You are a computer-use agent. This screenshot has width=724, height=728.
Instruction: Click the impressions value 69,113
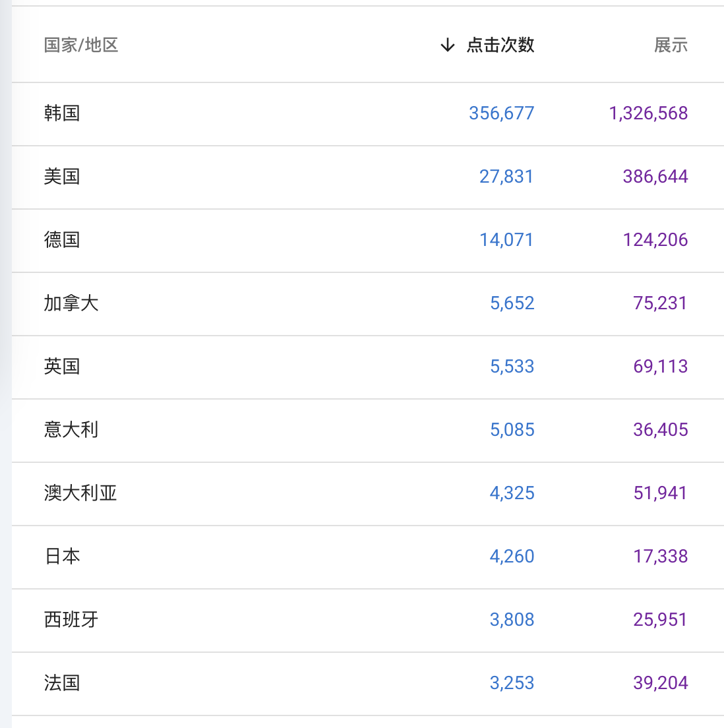[x=661, y=367]
